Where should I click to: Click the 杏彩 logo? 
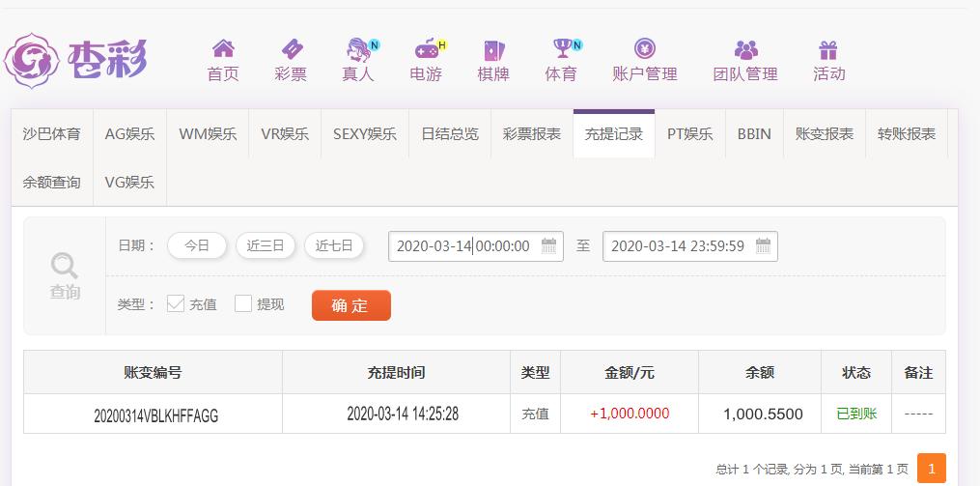click(75, 61)
